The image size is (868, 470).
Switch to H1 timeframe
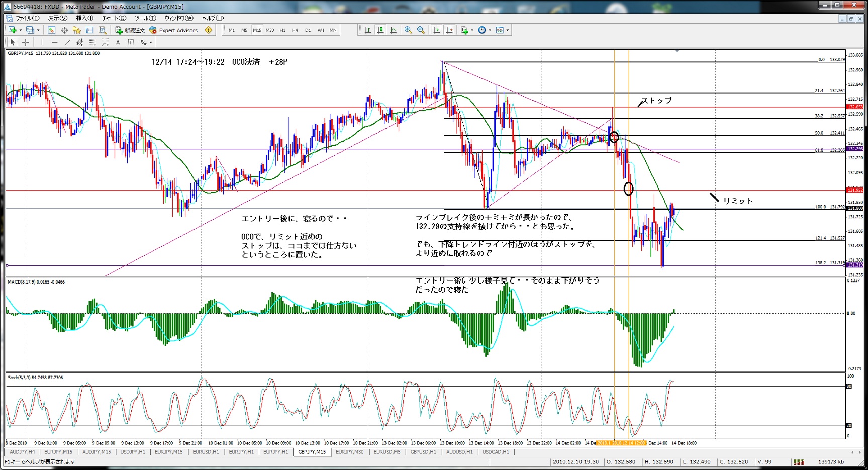point(282,30)
